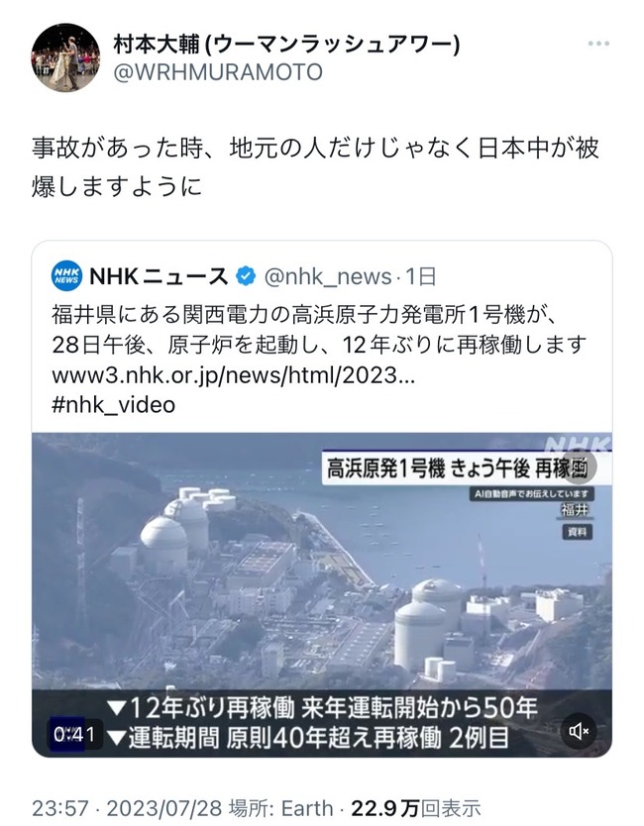The width and height of the screenshot is (644, 826).
Task: Tap the 場所: Earth location label
Action: click(x=280, y=808)
